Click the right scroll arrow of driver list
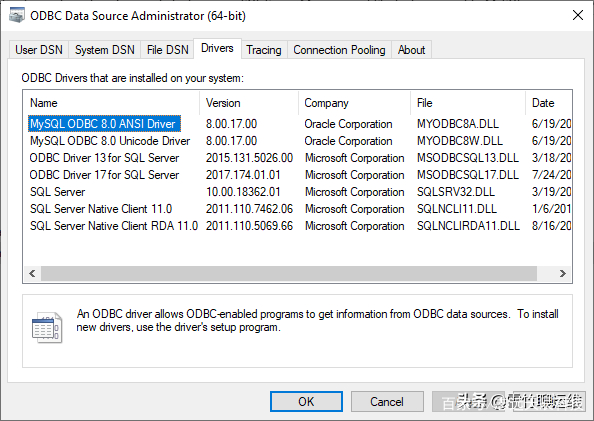The image size is (594, 421). click(x=563, y=273)
